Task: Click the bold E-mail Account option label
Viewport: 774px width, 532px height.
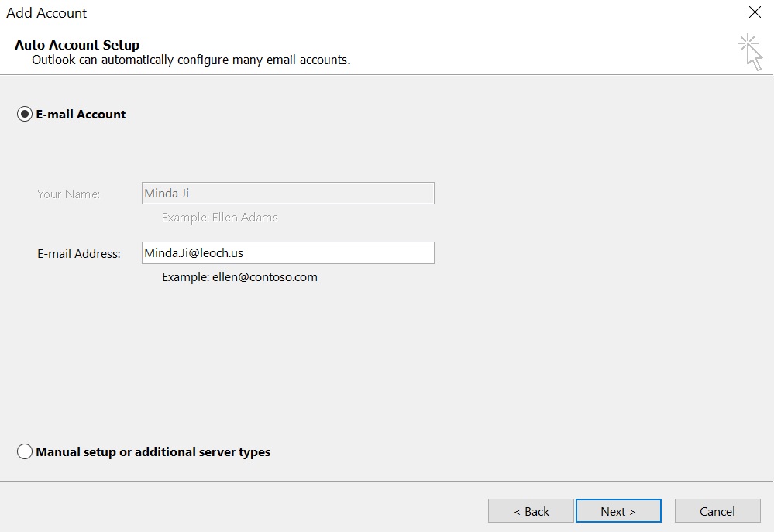Action: coord(81,114)
